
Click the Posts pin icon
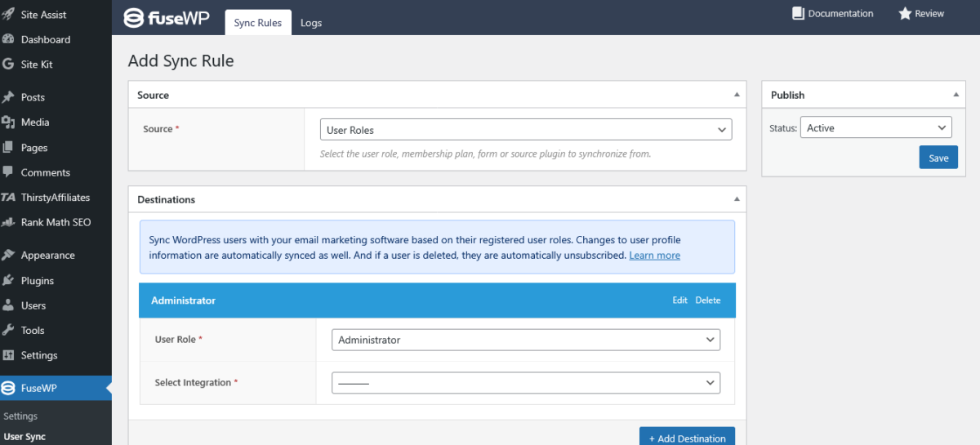pos(8,97)
